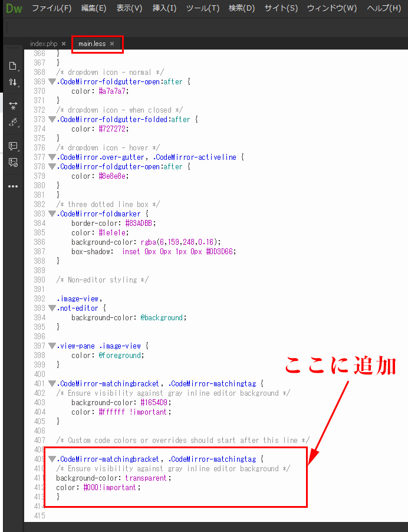This screenshot has width=408, height=532.
Task: Collapse the .view-pane block on line 397
Action: tap(52, 346)
